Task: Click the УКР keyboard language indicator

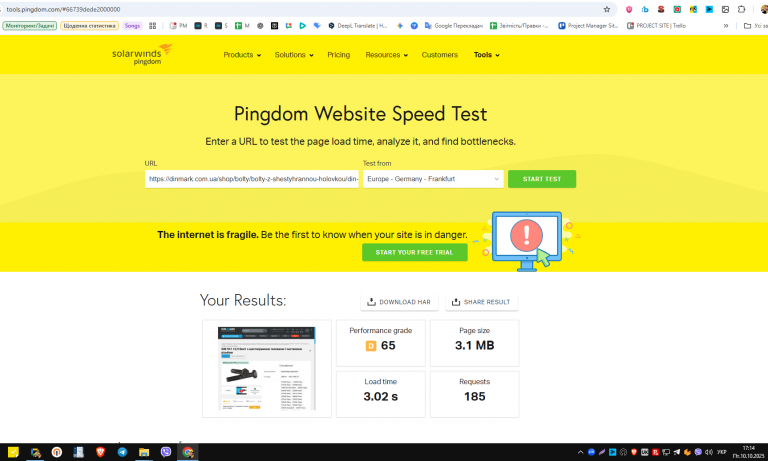Action: point(722,452)
